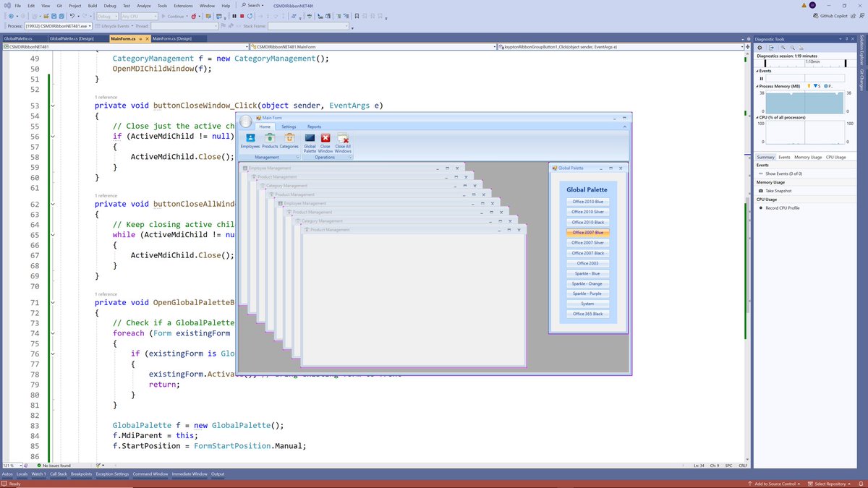
Task: Open Products in Main Form ribbon
Action: pos(270,140)
